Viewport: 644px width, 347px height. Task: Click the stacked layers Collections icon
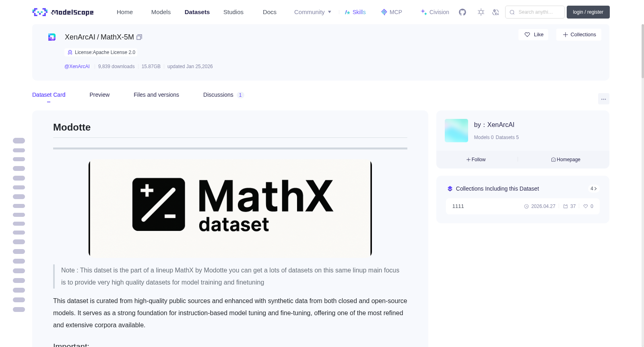(x=450, y=189)
